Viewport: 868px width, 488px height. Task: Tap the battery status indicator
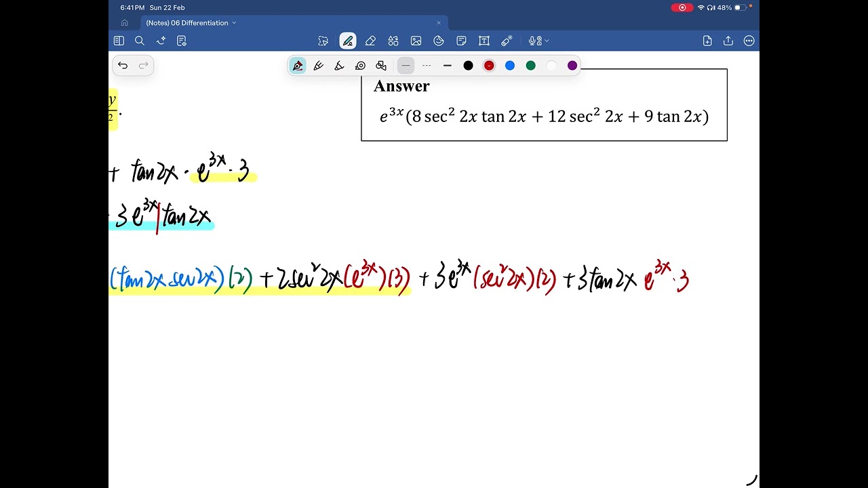[741, 7]
